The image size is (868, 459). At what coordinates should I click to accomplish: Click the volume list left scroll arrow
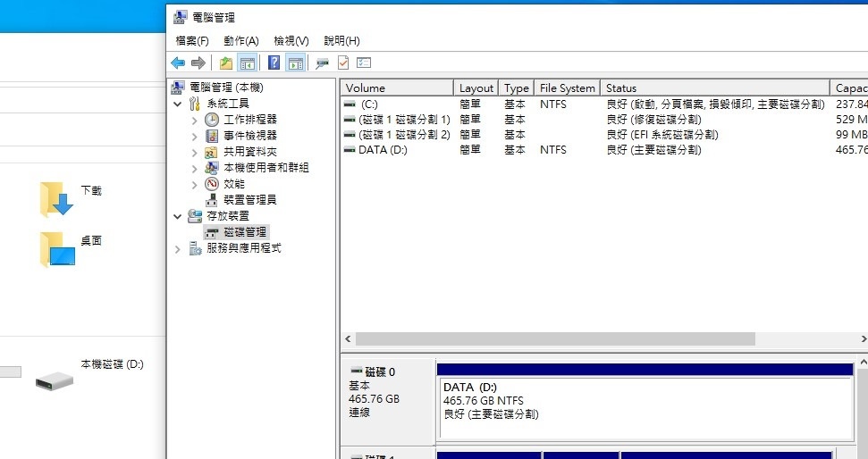point(349,338)
